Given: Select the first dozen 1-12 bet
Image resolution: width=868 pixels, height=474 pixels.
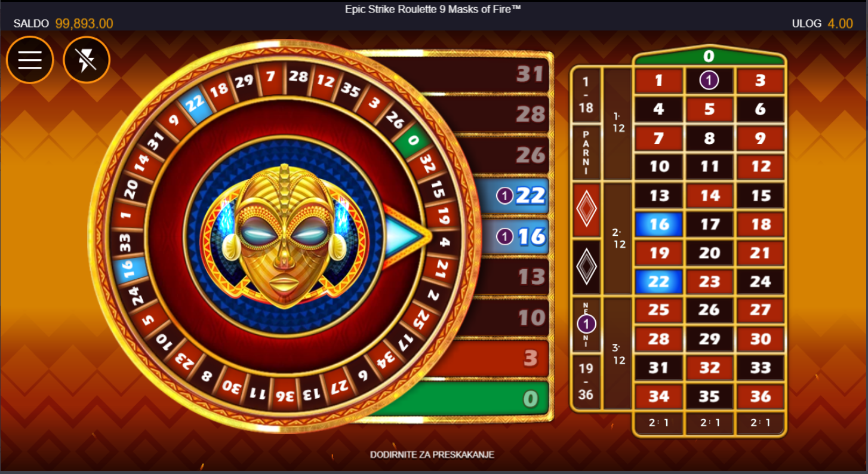Looking at the screenshot, I should click(618, 123).
